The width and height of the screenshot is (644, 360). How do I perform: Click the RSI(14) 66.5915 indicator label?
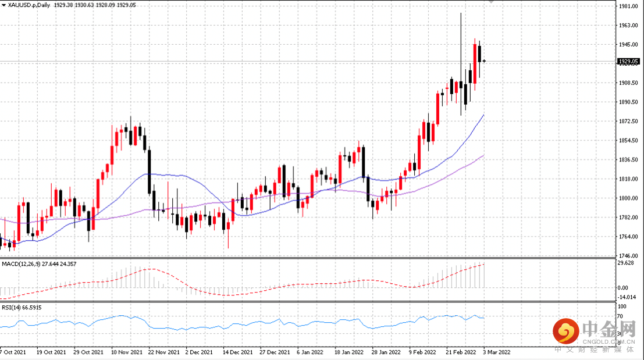[x=22, y=308]
